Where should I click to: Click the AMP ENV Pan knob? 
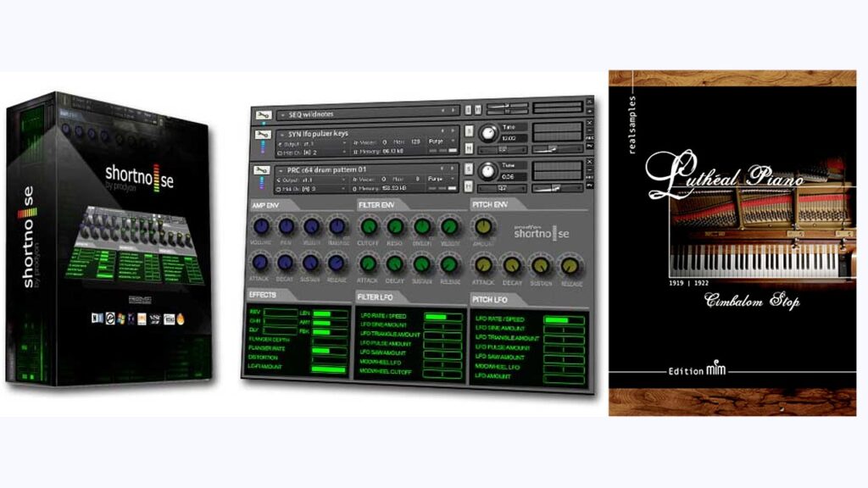(287, 225)
